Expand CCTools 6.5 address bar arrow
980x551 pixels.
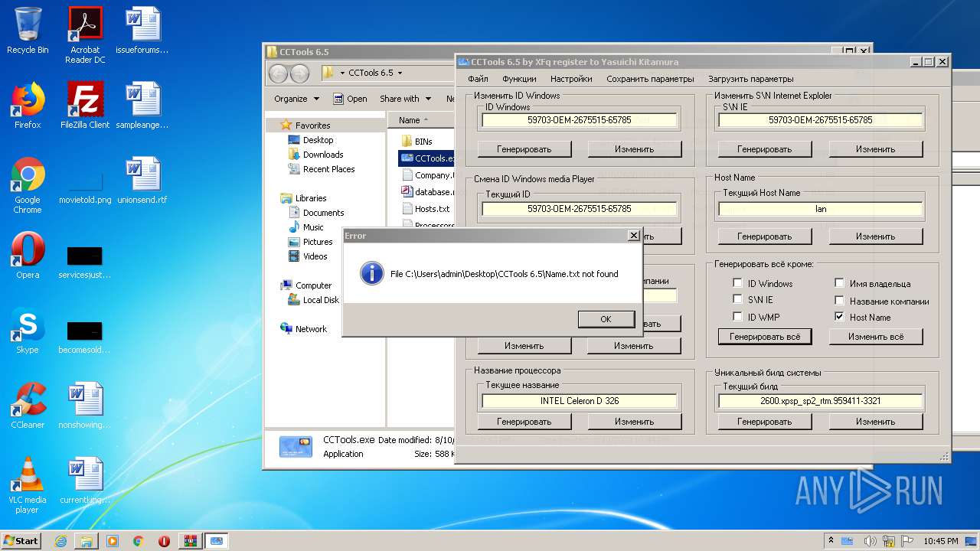click(400, 73)
